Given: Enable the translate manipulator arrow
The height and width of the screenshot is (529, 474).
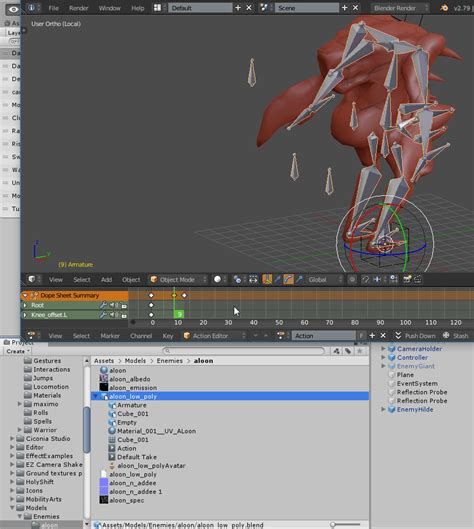Looking at the screenshot, I should 277,279.
